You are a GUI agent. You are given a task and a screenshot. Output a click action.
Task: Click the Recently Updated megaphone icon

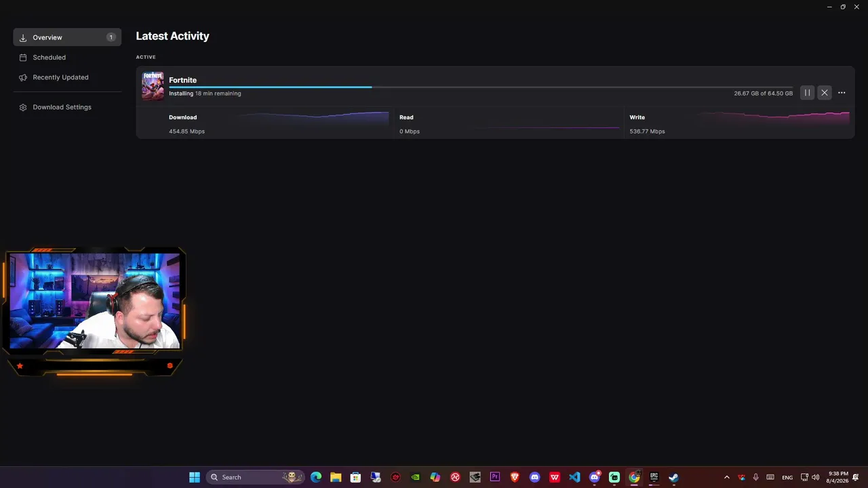coord(23,77)
